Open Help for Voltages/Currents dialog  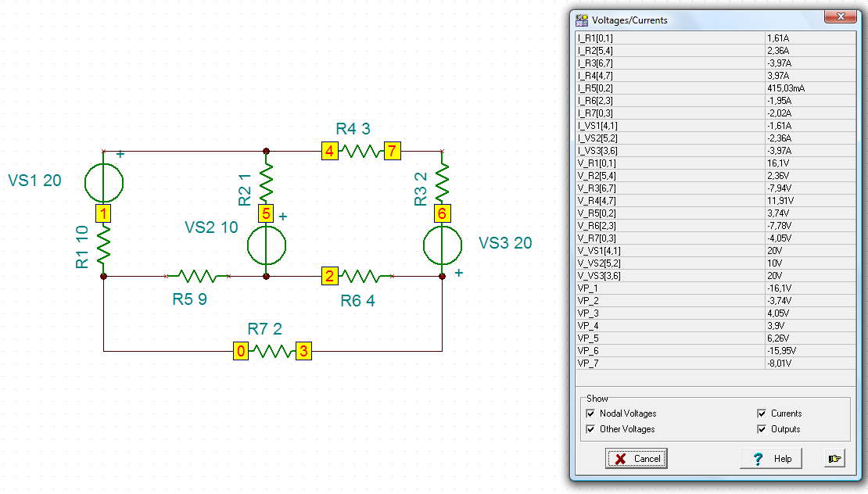click(771, 459)
